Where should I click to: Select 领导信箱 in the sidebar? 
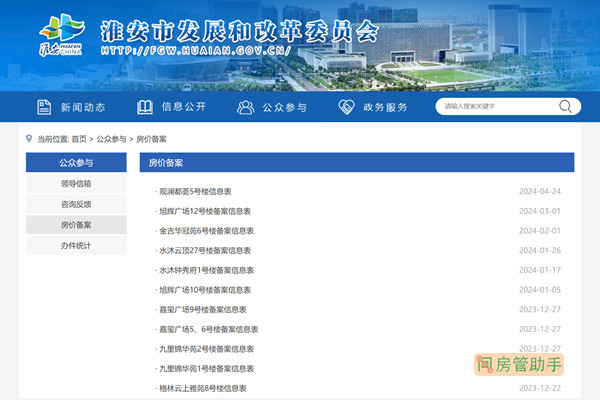point(76,183)
